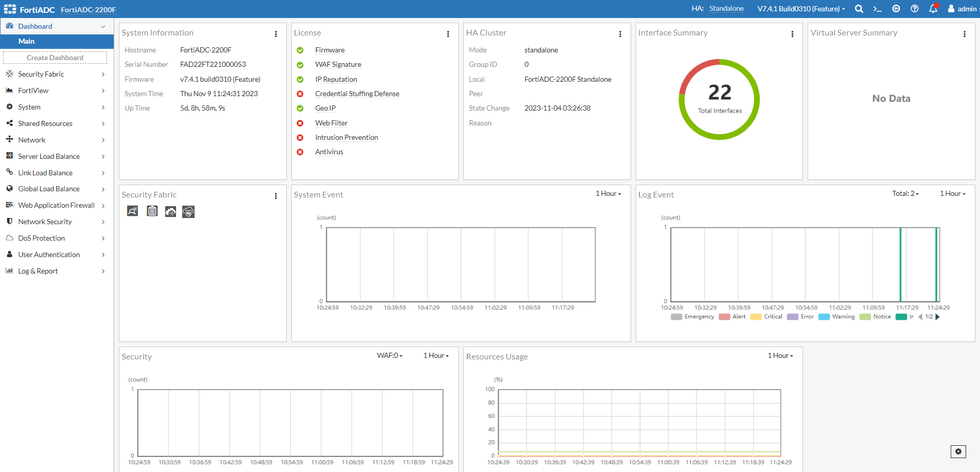
Task: Click the cloud share icon in Security Fabric
Action: point(170,211)
